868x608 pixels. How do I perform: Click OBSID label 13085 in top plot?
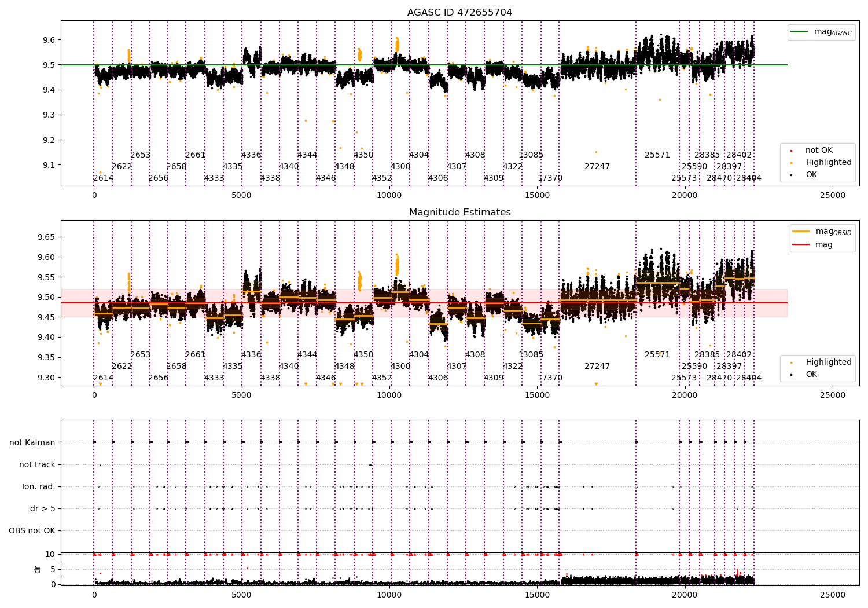click(x=531, y=155)
